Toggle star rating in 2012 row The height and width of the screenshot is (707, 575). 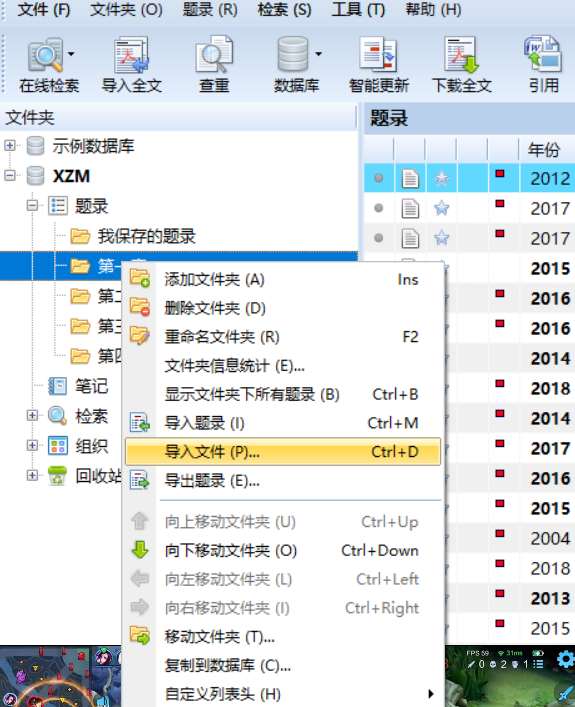[442, 179]
